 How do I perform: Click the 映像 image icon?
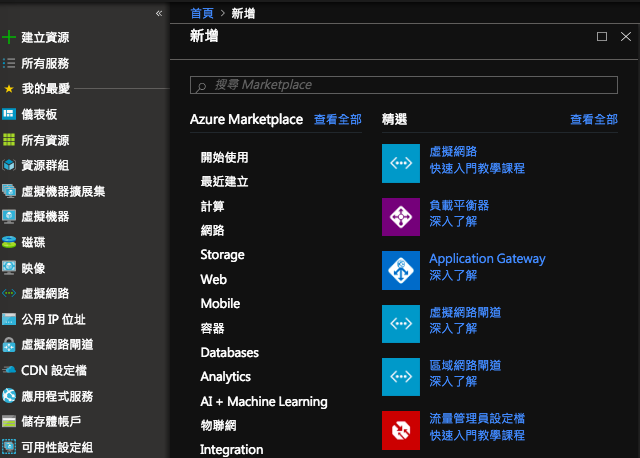pos(9,268)
